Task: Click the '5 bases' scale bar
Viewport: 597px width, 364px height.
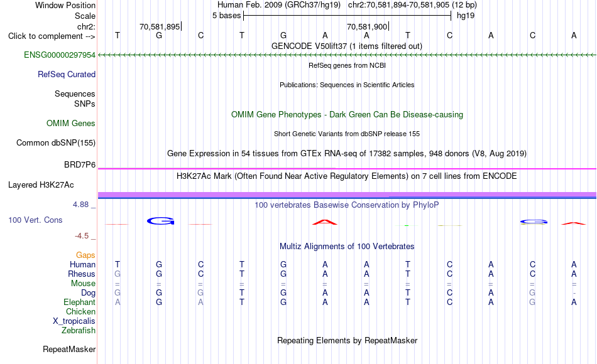Action: (347, 16)
